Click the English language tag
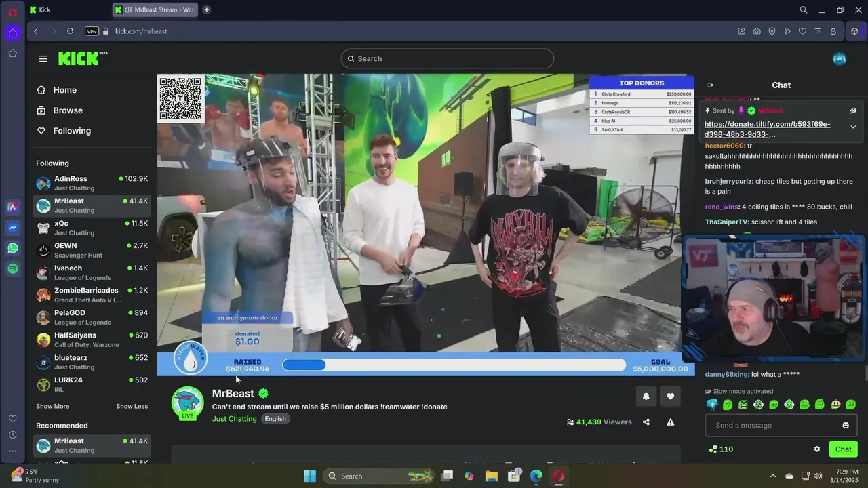 [275, 419]
